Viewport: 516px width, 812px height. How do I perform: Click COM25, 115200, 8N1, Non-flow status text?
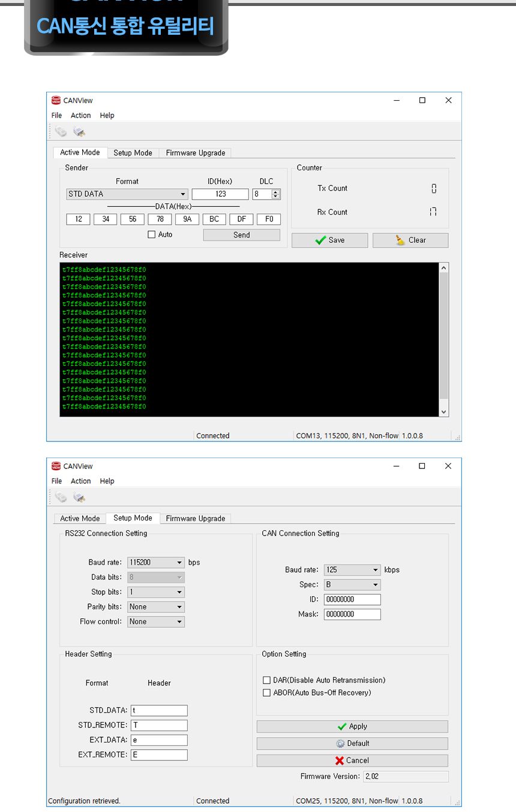[x=347, y=801]
